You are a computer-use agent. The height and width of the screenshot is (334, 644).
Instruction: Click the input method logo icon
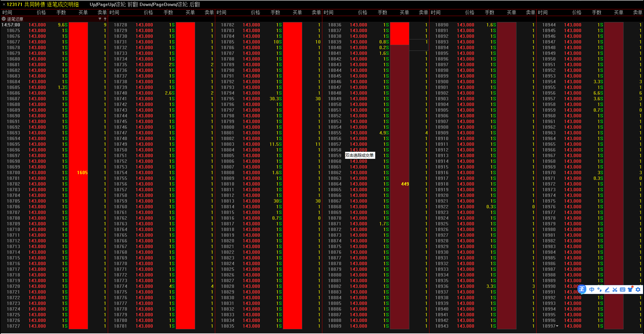[x=582, y=290]
